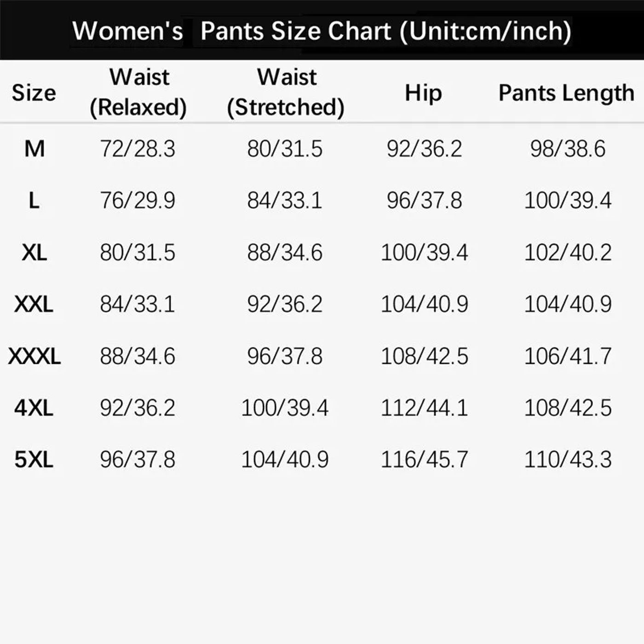The height and width of the screenshot is (644, 644).
Task: Click the Waist (Stretched) column header
Action: coord(286,92)
